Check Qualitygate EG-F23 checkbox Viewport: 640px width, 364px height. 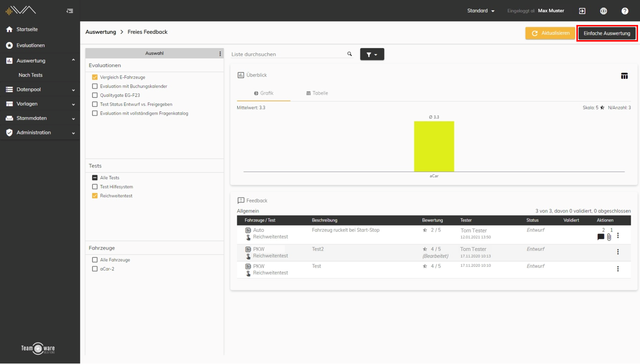click(x=95, y=95)
